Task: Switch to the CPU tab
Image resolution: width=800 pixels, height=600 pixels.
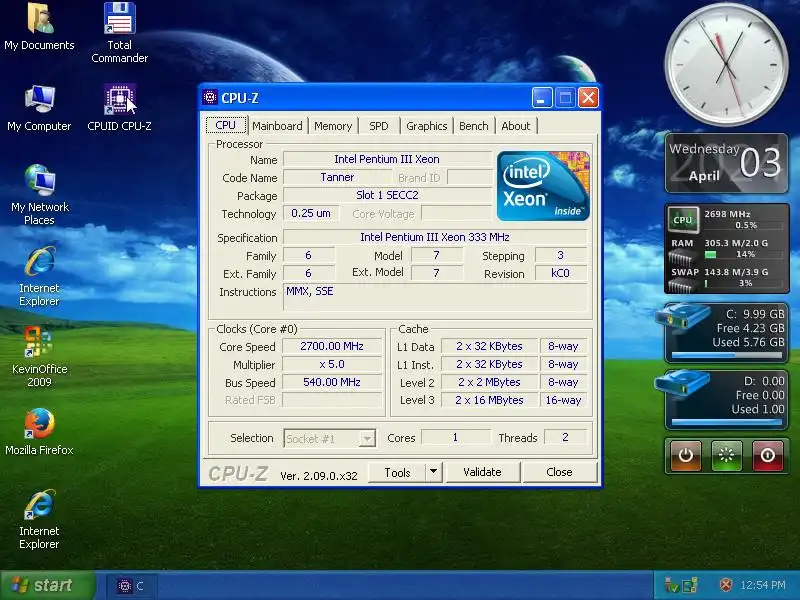Action: [226, 126]
